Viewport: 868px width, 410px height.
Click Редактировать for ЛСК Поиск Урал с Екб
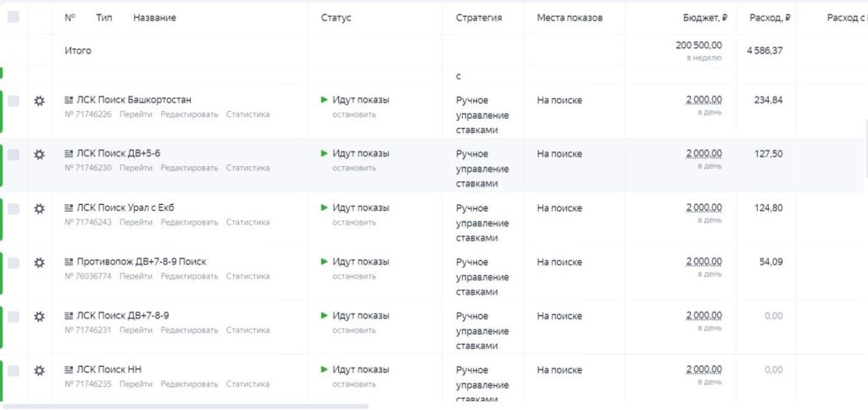189,222
